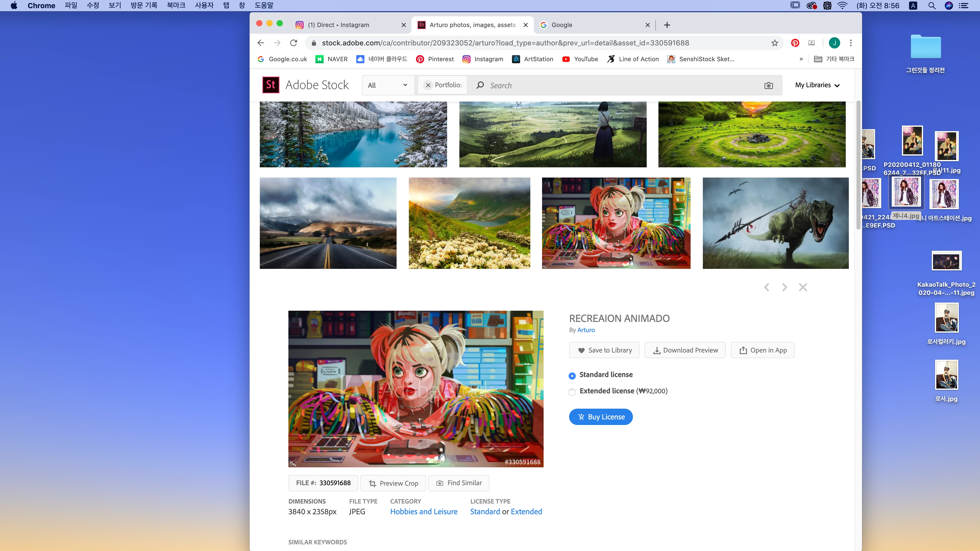
Task: Click the camera visual search icon
Action: (768, 85)
